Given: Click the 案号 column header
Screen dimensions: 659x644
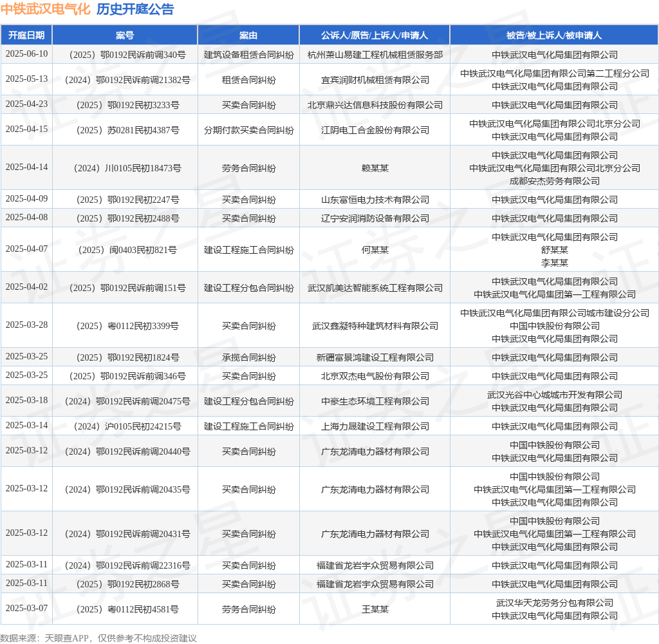Looking at the screenshot, I should 125,35.
